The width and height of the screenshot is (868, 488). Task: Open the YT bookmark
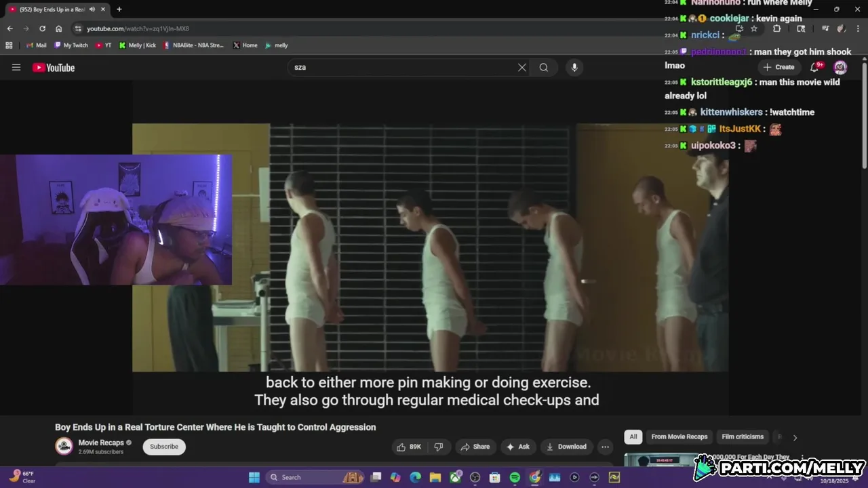pyautogui.click(x=104, y=45)
